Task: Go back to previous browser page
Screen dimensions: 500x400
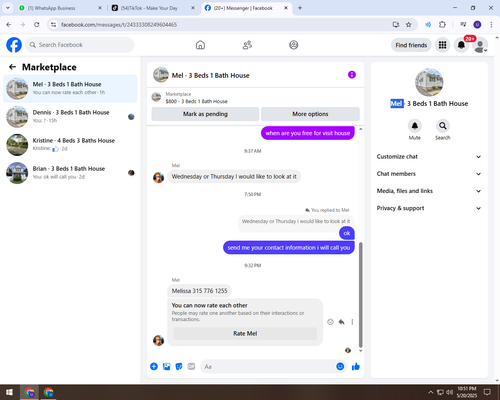Action: click(x=9, y=25)
